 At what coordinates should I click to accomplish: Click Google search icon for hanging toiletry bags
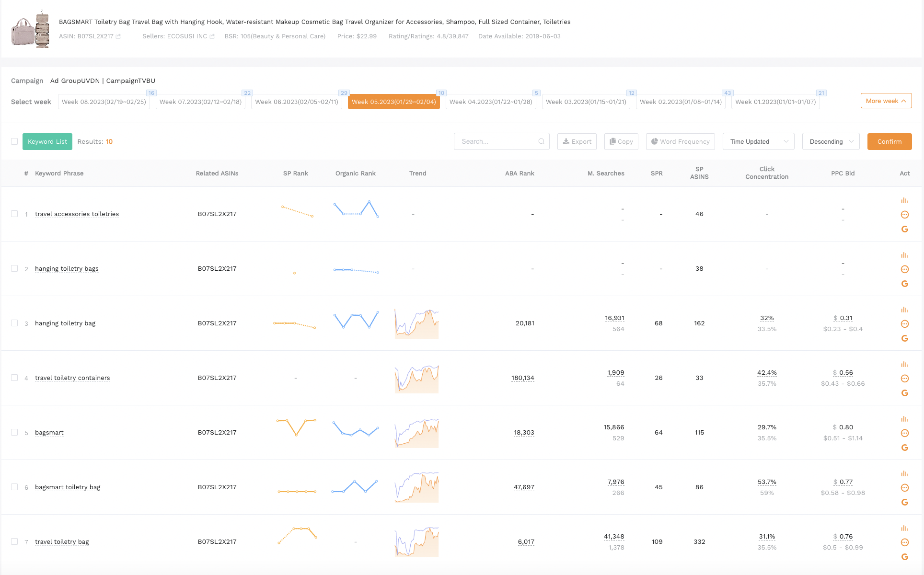click(x=905, y=284)
